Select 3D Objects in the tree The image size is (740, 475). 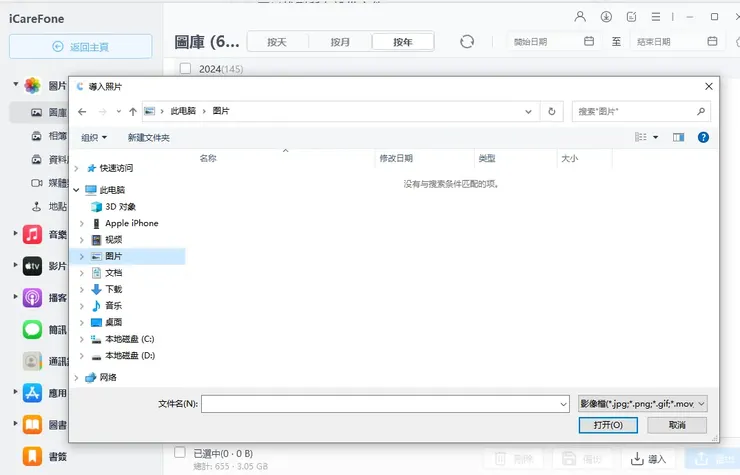[x=120, y=206]
